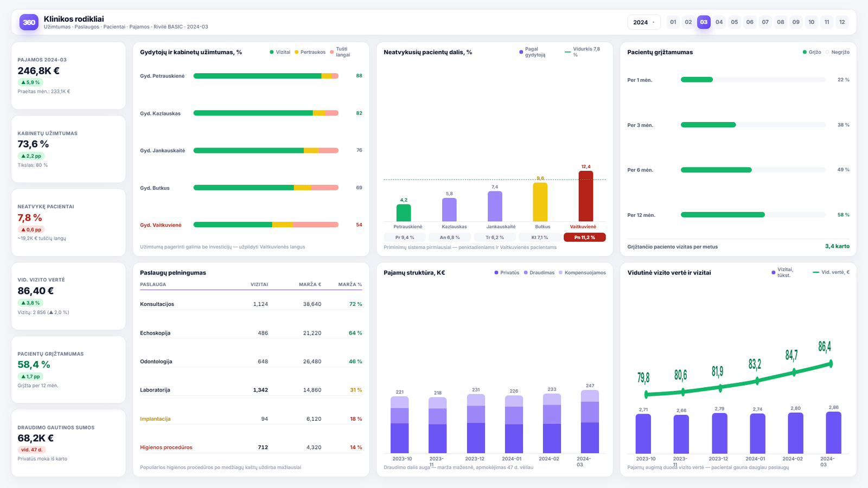Screen dimensions: 868x488
Task: Click the green Petrauskienė 4,2 bar
Action: [404, 213]
